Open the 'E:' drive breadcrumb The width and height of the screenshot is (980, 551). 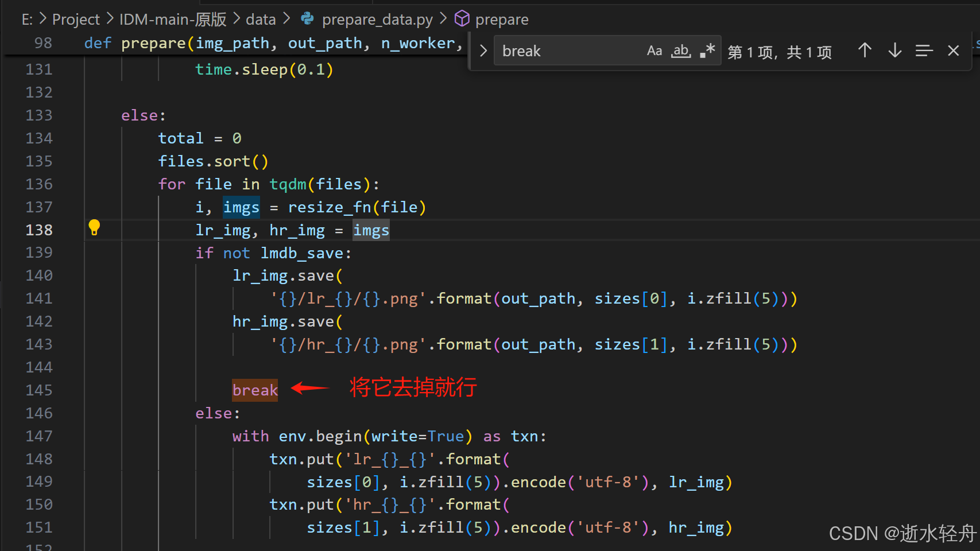(27, 20)
